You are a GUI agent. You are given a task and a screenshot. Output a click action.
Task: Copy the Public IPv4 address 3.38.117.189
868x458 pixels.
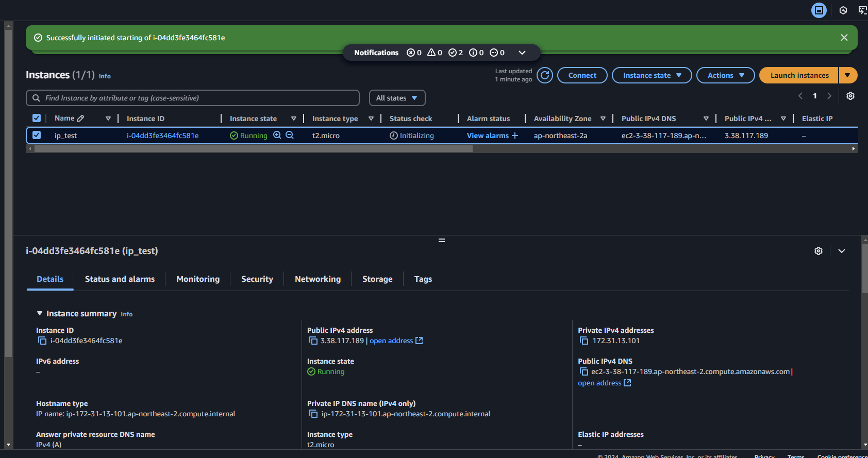313,341
